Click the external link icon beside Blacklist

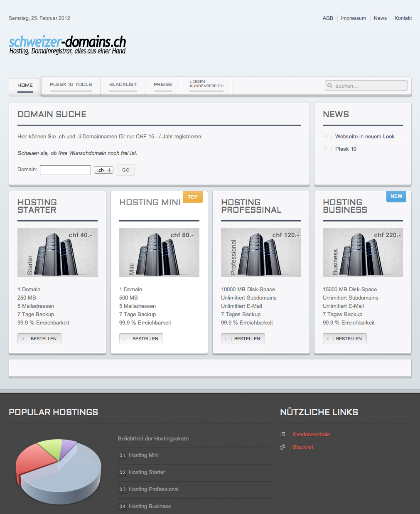(282, 447)
